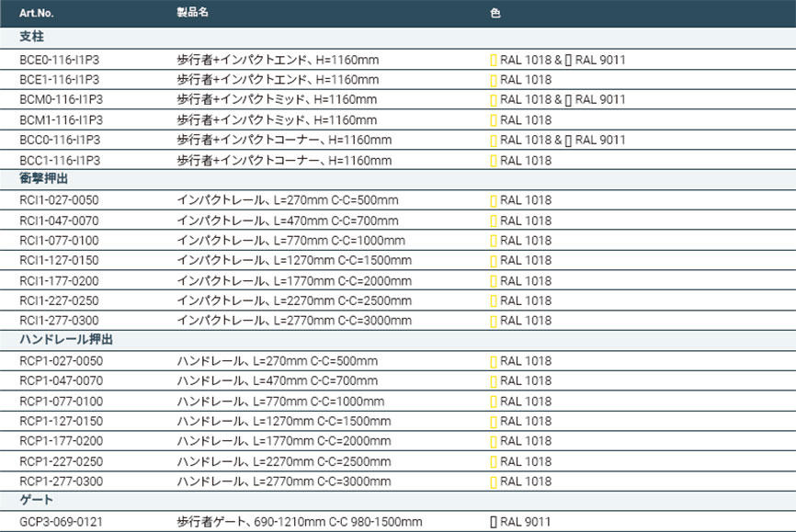Click dark RAL 9011 swatch in BCM0-116-I1P3 row
796x532 pixels.
click(569, 100)
